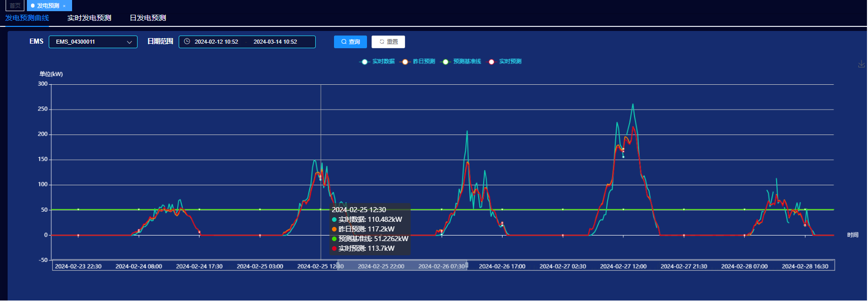This screenshot has width=868, height=301.
Task: Click right handle of zoom slider
Action: tap(466, 265)
